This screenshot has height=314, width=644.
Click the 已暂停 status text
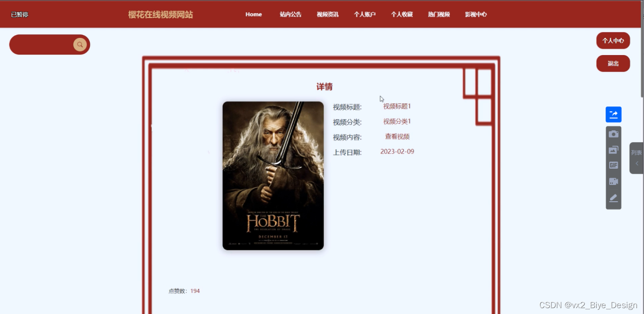tap(19, 14)
